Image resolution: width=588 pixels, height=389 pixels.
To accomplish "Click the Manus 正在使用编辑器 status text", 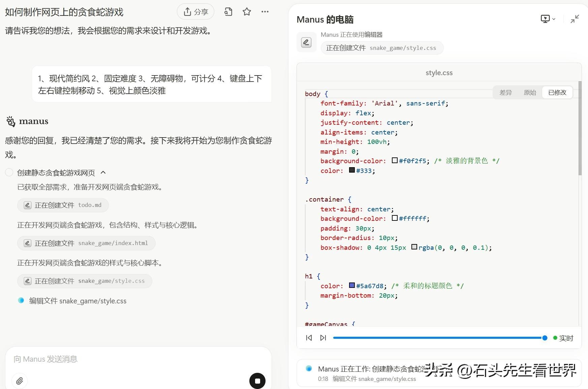I will (x=351, y=35).
